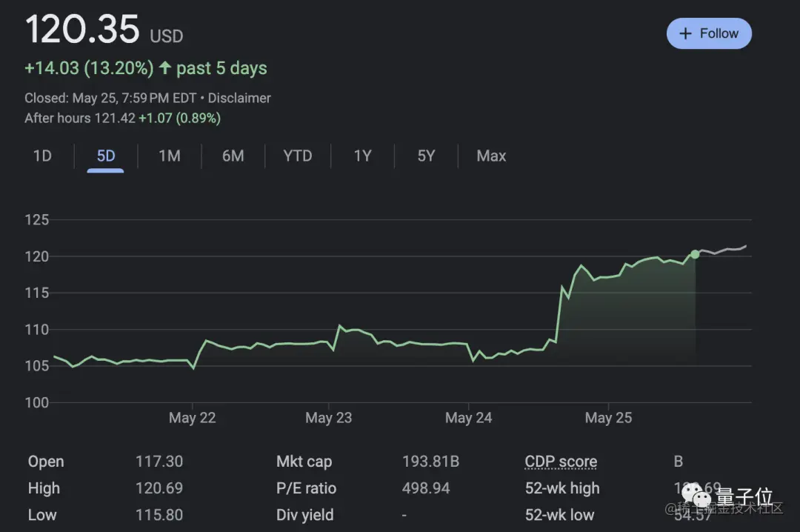
Task: Select the May 24 date label
Action: (469, 418)
